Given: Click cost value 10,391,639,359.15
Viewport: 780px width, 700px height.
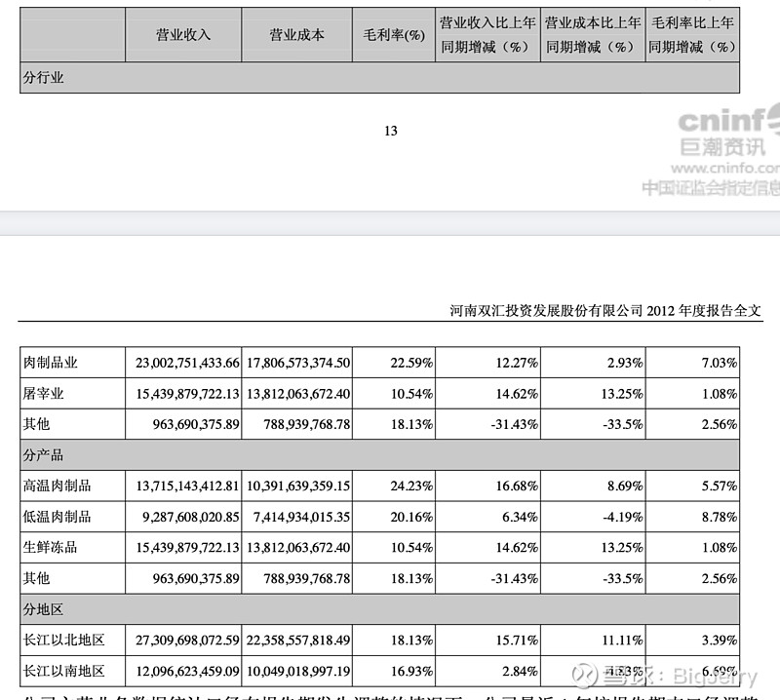Looking at the screenshot, I should (x=298, y=486).
